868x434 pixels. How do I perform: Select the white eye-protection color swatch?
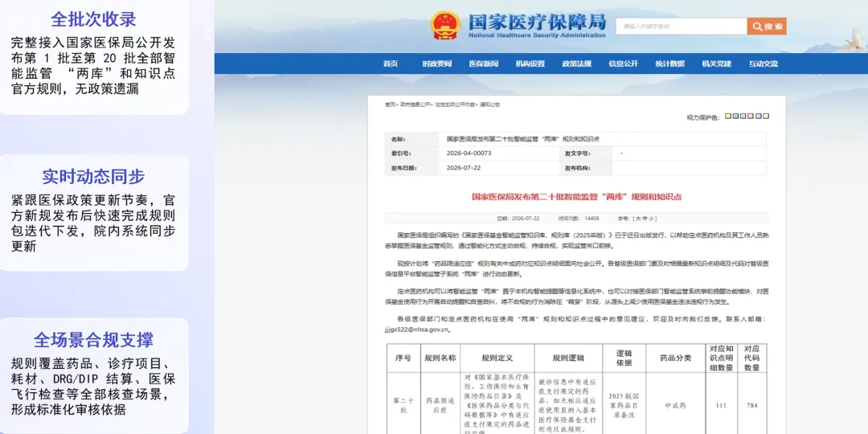(x=766, y=117)
